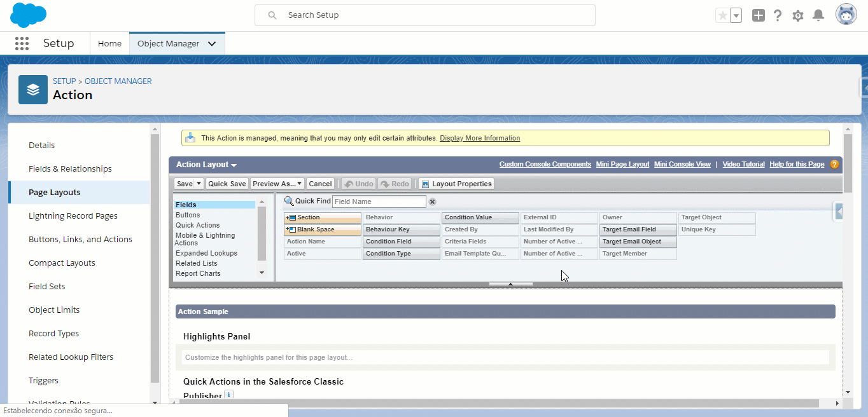
Task: Open Buttons, Links, and Actions
Action: pos(80,239)
